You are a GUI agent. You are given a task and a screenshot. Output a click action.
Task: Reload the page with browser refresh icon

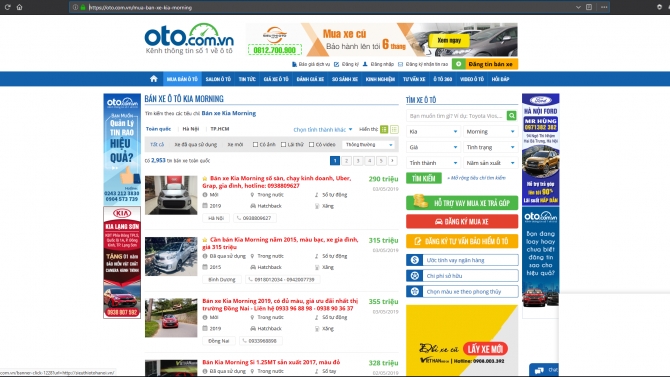pos(7,7)
